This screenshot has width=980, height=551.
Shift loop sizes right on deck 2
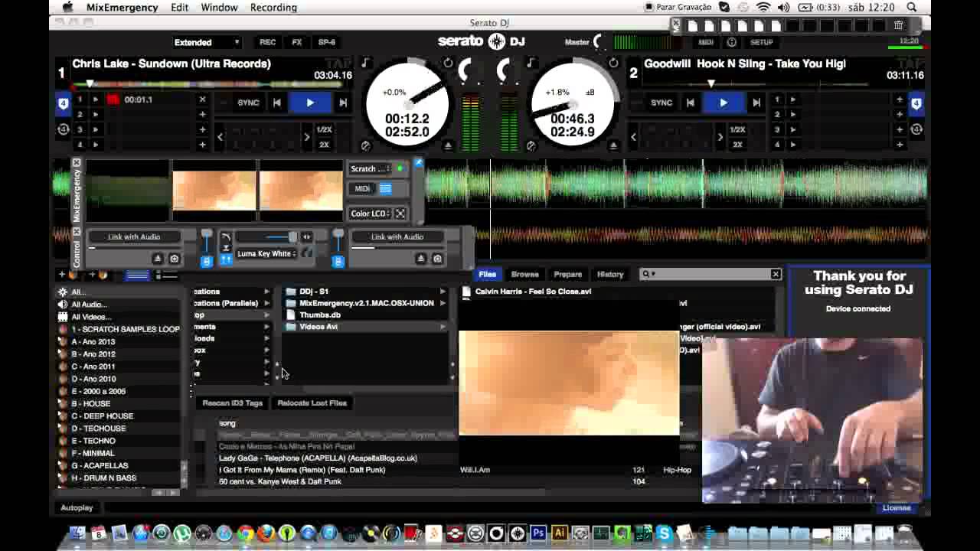tap(720, 137)
